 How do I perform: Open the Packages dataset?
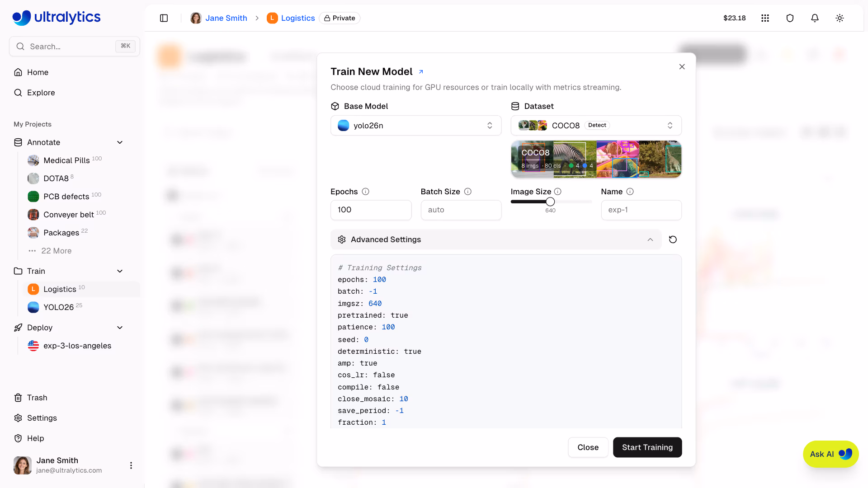[61, 233]
